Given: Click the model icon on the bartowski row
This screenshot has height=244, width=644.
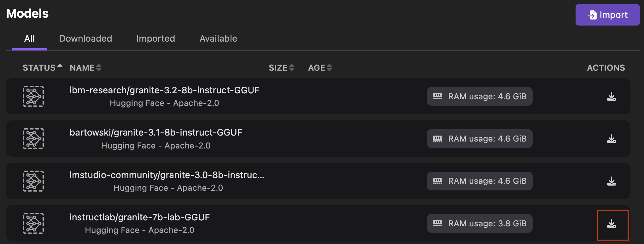Looking at the screenshot, I should [33, 139].
